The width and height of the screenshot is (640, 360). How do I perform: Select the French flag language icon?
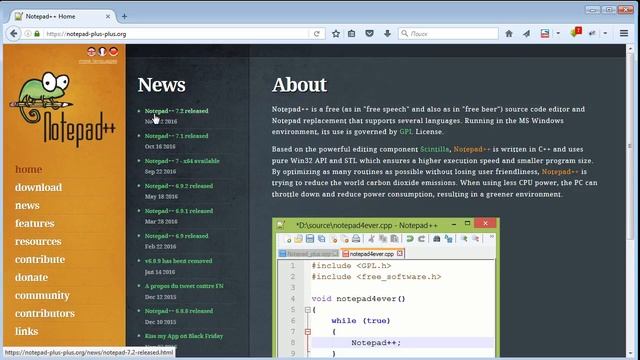(x=102, y=51)
